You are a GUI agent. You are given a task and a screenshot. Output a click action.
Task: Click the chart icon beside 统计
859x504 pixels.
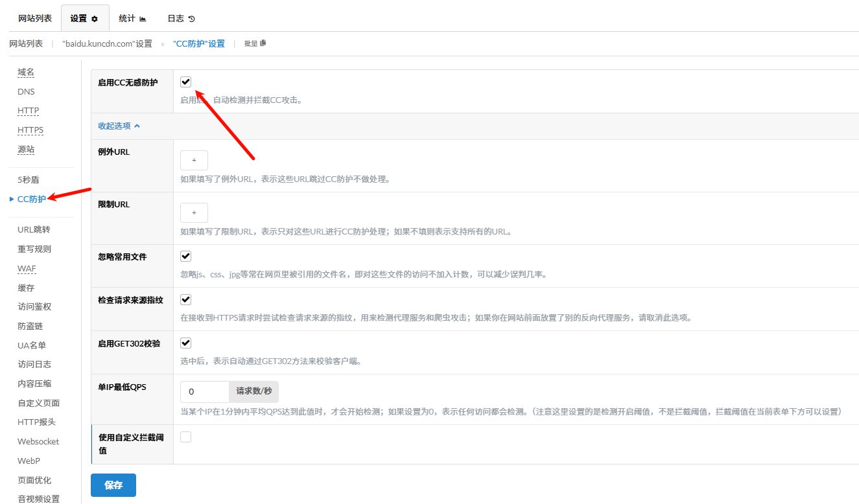[x=143, y=19]
